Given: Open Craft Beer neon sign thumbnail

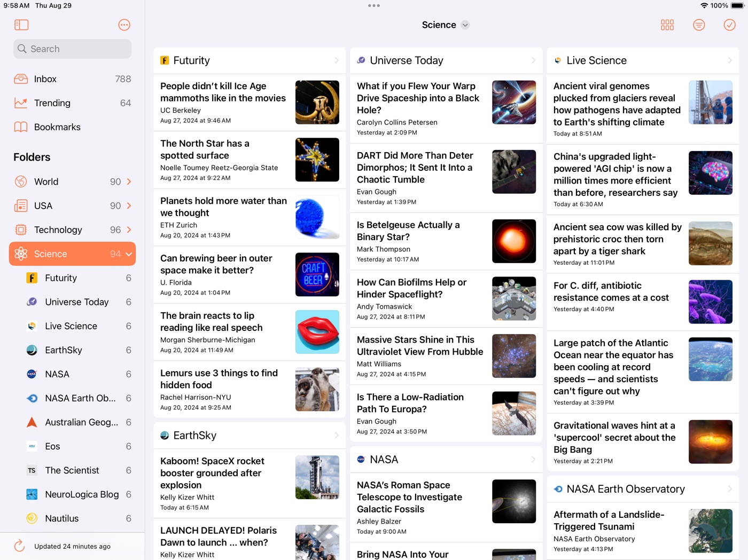Looking at the screenshot, I should [317, 274].
